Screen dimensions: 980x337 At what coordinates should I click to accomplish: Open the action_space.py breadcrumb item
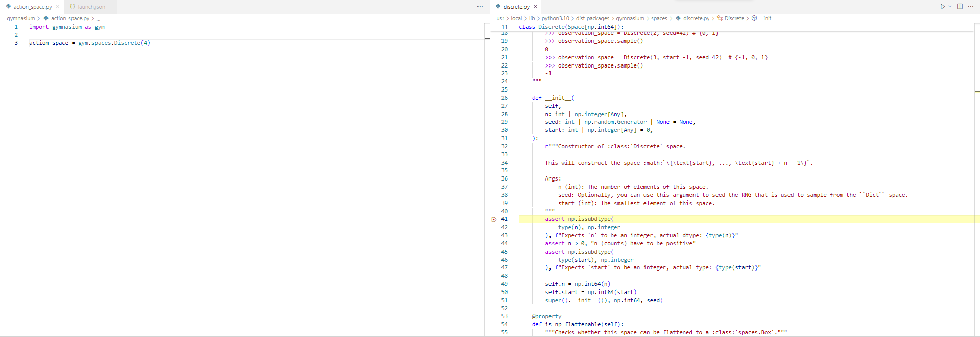tap(70, 18)
